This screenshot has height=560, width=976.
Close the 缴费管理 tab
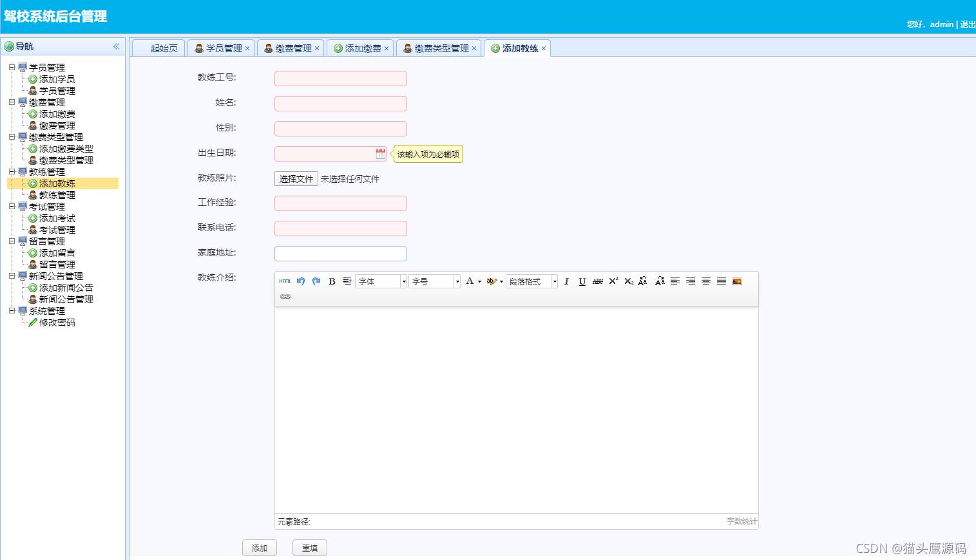pyautogui.click(x=317, y=48)
